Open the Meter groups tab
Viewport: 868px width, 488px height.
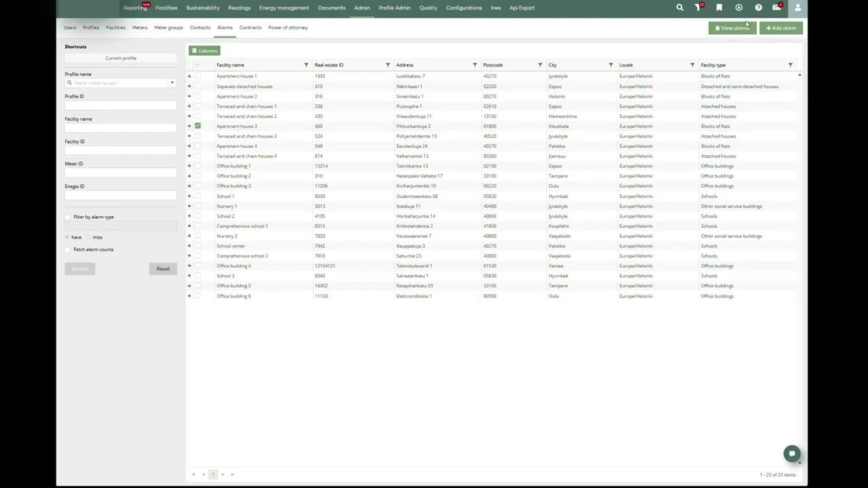(x=168, y=28)
